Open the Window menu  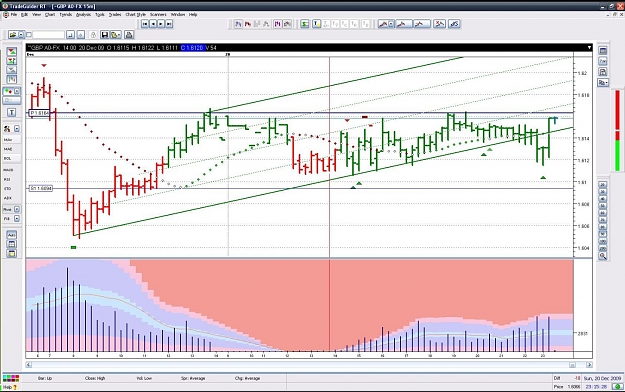(x=178, y=14)
